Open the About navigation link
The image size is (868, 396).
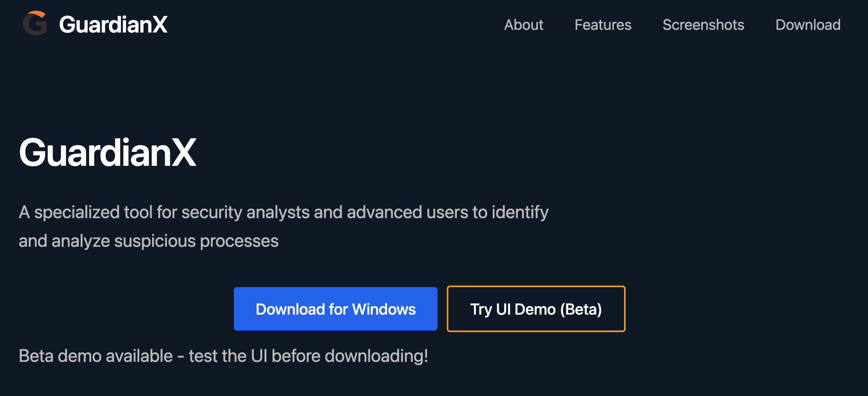(x=523, y=25)
